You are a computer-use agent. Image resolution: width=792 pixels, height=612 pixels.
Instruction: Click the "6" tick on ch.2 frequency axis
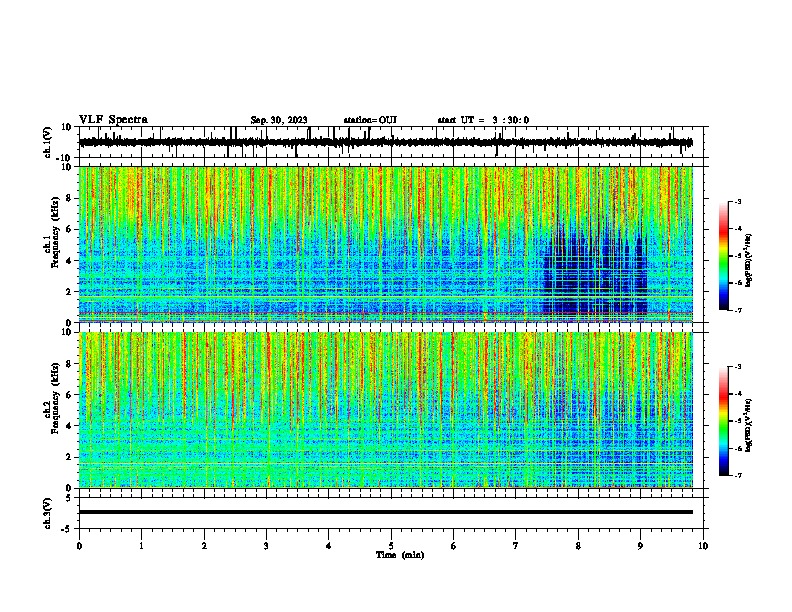[x=70, y=395]
